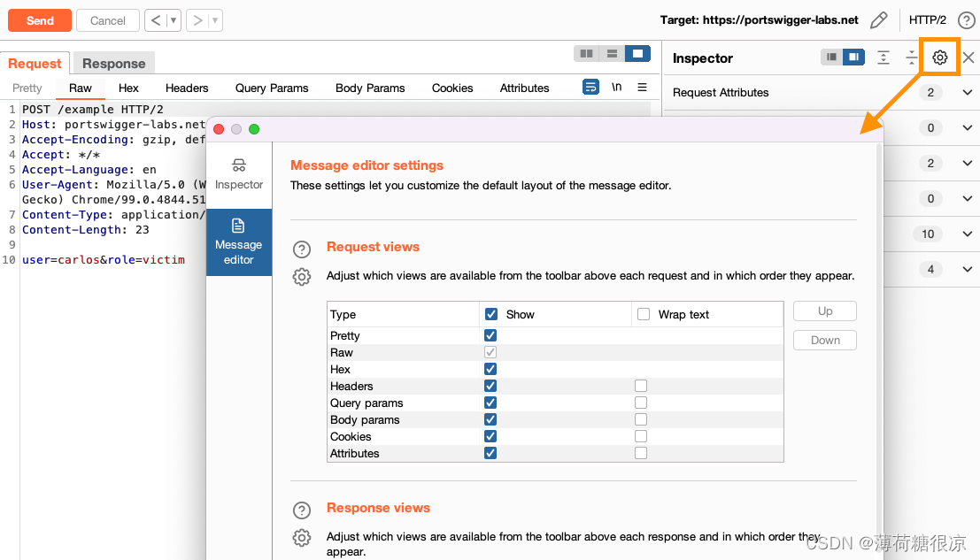Enable Wrap text for Headers

(x=641, y=386)
